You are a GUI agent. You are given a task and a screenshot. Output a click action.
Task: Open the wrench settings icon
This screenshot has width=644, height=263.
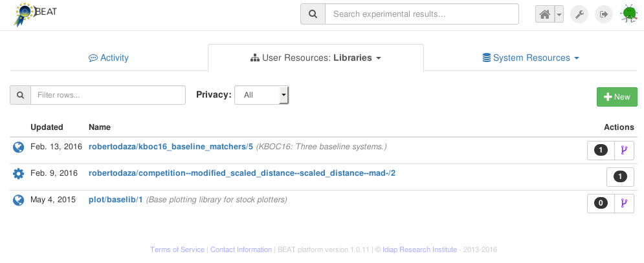click(x=579, y=14)
